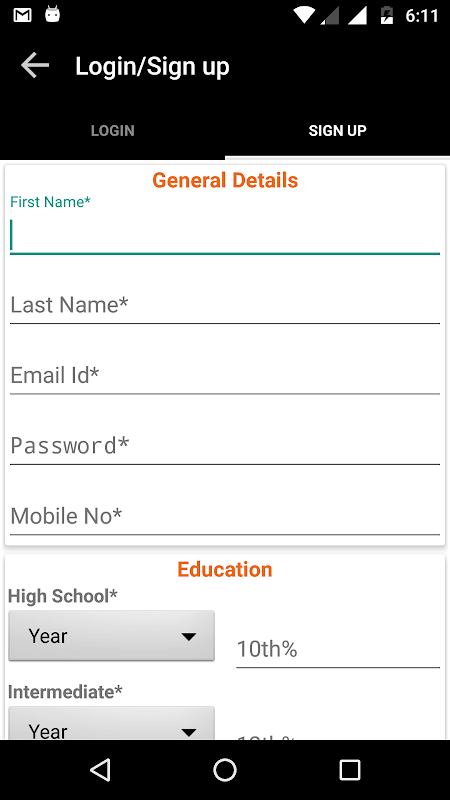Focus the First Name field
Image resolution: width=450 pixels, height=800 pixels.
(225, 236)
